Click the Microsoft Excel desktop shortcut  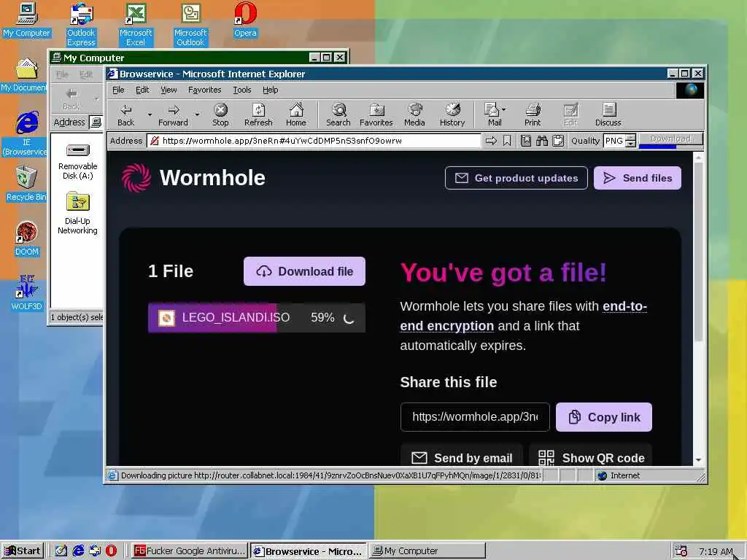click(x=136, y=25)
